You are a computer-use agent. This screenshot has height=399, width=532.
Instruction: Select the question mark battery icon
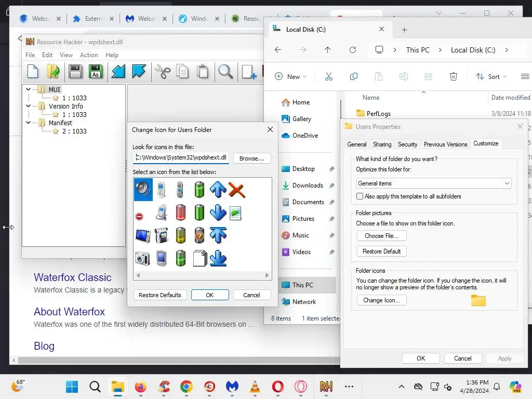199,235
